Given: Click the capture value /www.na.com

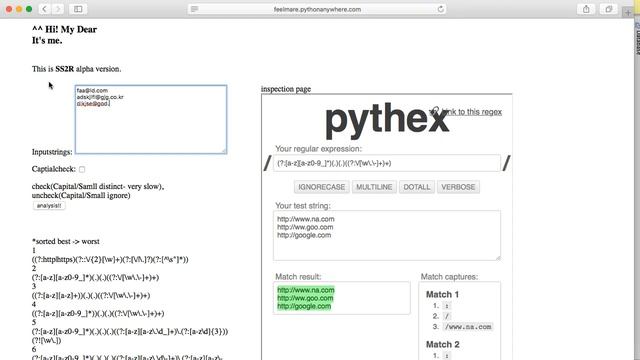Looking at the screenshot, I should (468, 327).
